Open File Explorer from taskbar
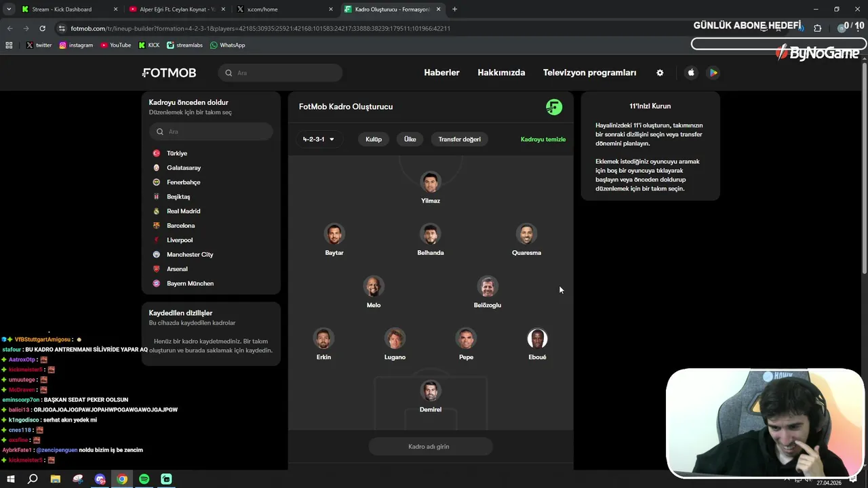This screenshot has height=488, width=868. pyautogui.click(x=56, y=479)
